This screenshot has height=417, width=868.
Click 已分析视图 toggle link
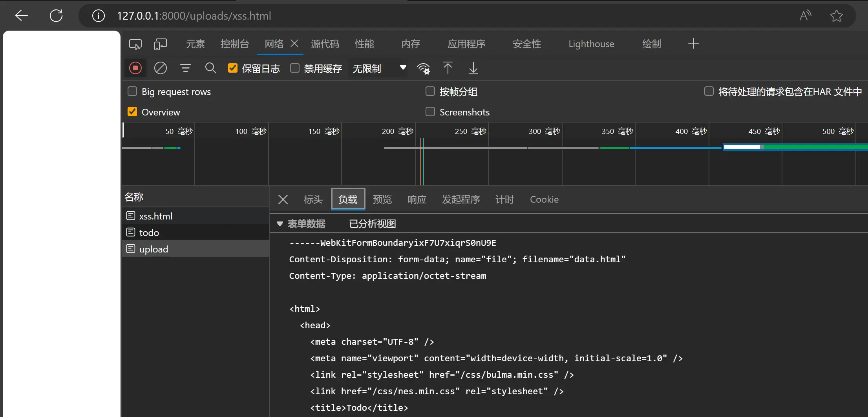372,224
